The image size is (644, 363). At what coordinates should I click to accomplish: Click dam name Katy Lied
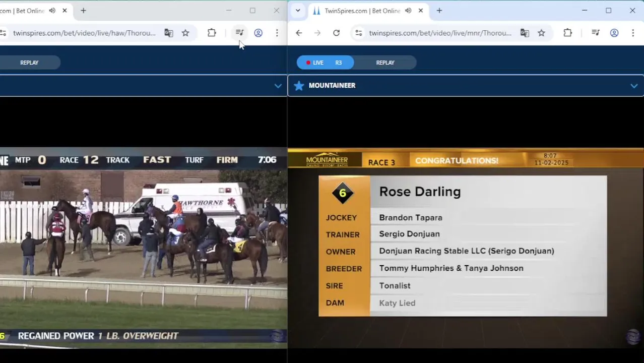click(397, 303)
